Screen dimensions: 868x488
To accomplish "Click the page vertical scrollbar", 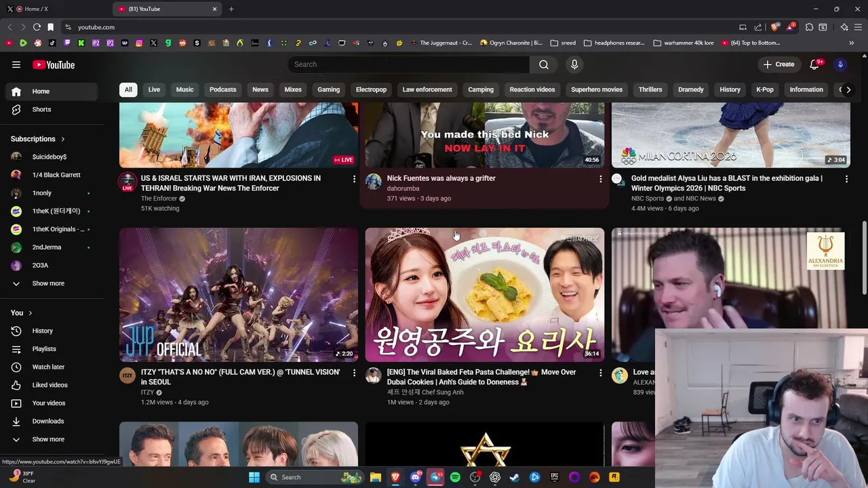I will 865,258.
